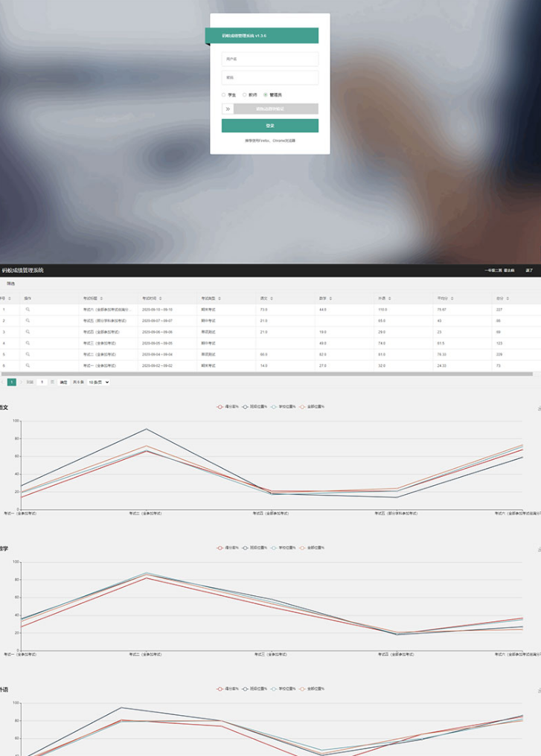Click the magnifier icon in row 2
541x756 pixels.
[x=28, y=320]
